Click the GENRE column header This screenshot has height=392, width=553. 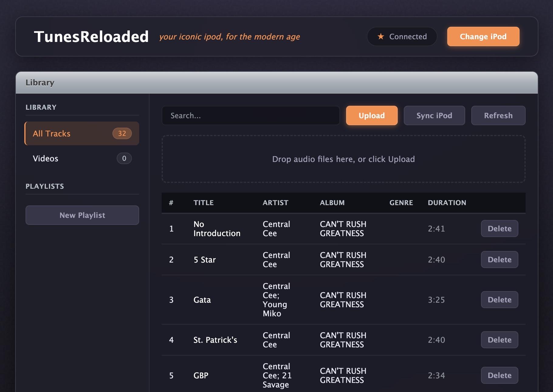click(401, 203)
